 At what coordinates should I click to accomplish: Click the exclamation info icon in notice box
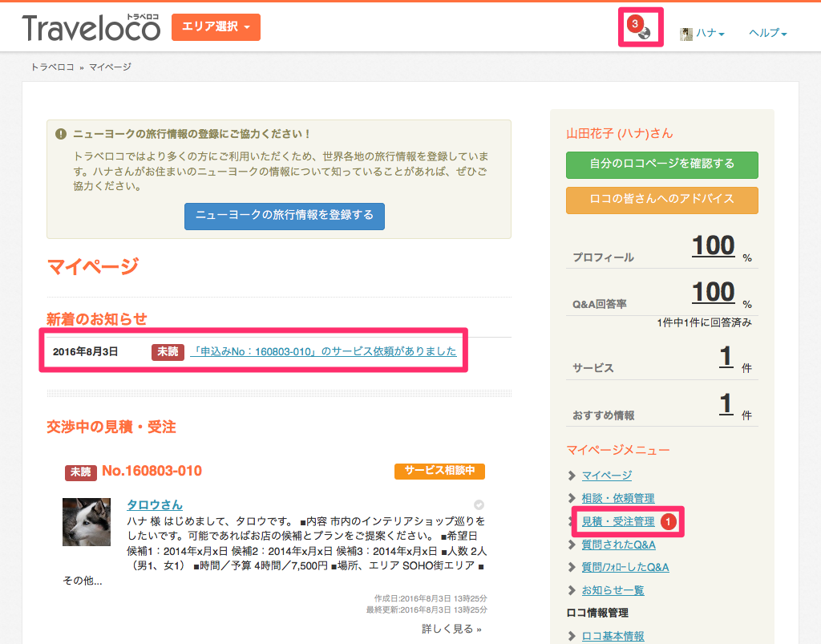click(61, 134)
